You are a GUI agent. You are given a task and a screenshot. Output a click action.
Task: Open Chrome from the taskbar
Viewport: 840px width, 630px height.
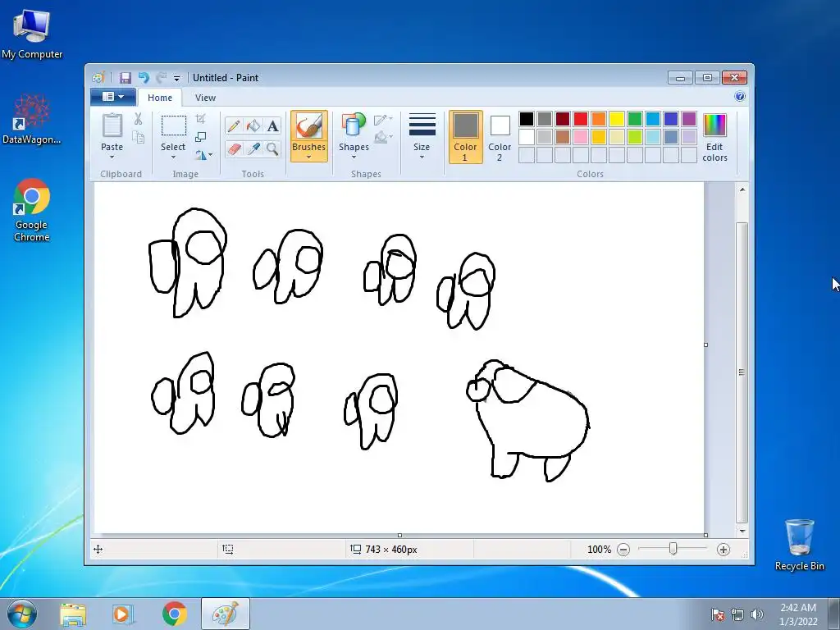[174, 614]
